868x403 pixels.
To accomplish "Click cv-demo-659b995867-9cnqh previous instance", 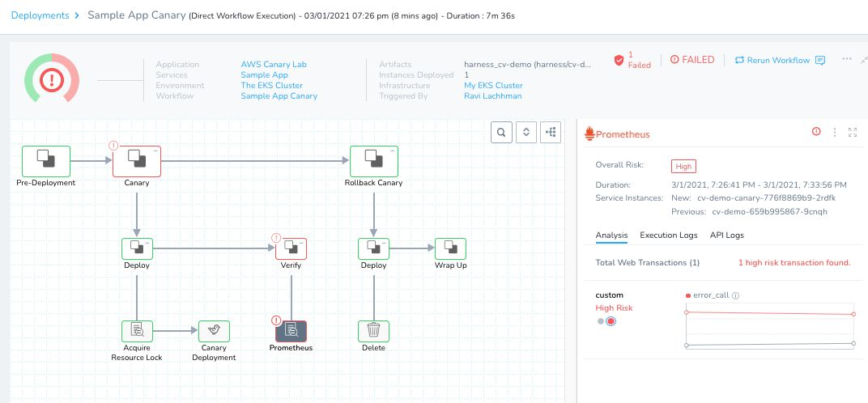I will (769, 211).
